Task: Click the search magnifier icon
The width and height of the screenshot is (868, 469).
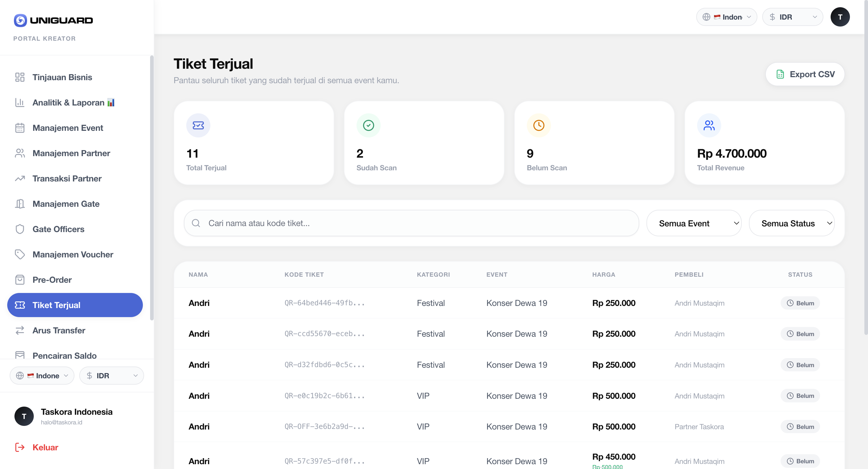Action: coord(196,223)
